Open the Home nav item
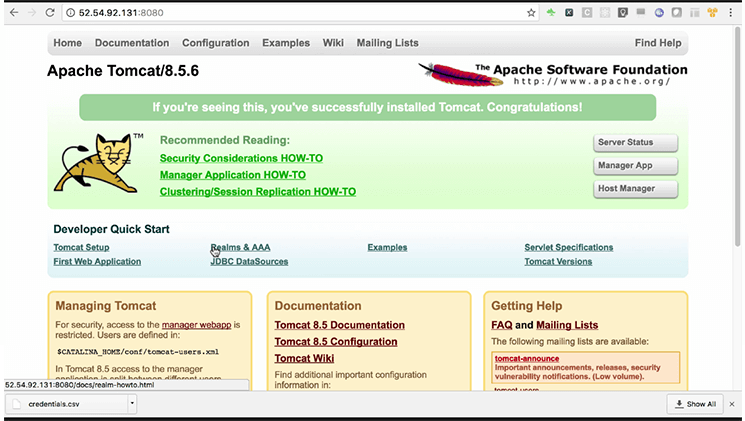745x421 pixels. 67,43
